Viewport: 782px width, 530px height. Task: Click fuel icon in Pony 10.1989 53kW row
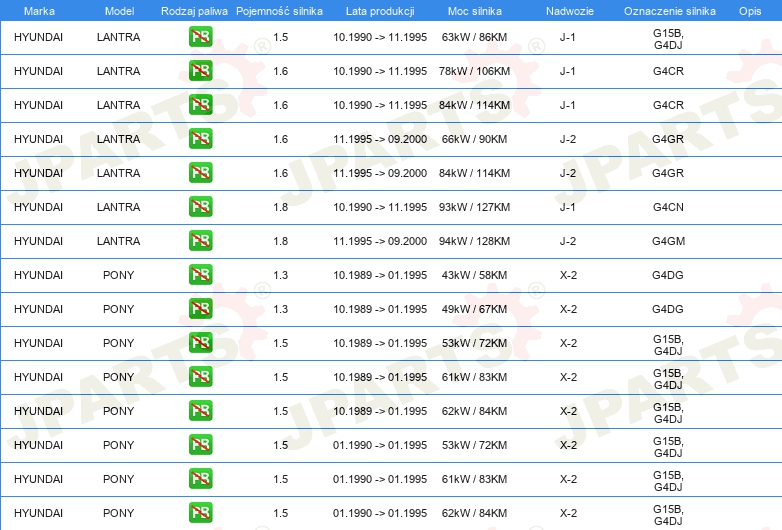pos(200,343)
